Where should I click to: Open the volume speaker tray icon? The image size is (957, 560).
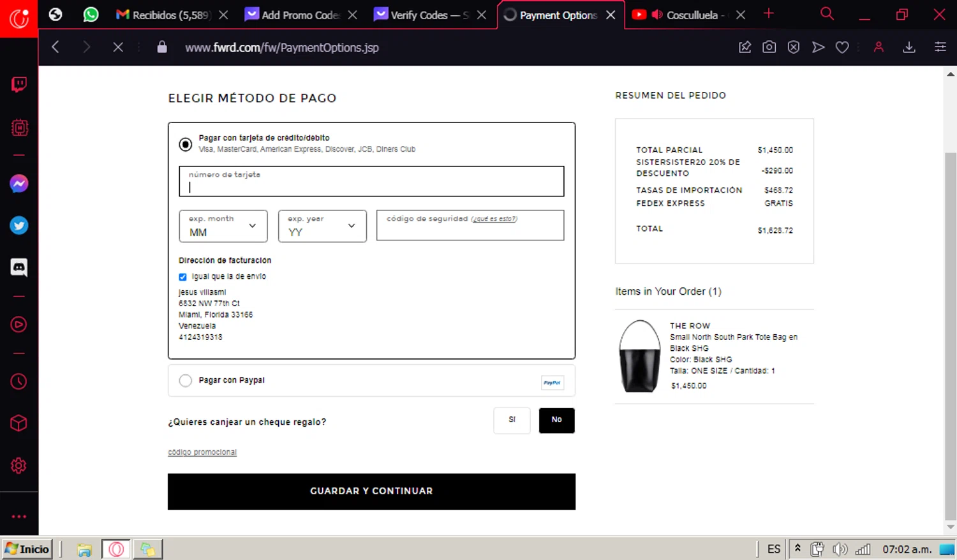(840, 549)
